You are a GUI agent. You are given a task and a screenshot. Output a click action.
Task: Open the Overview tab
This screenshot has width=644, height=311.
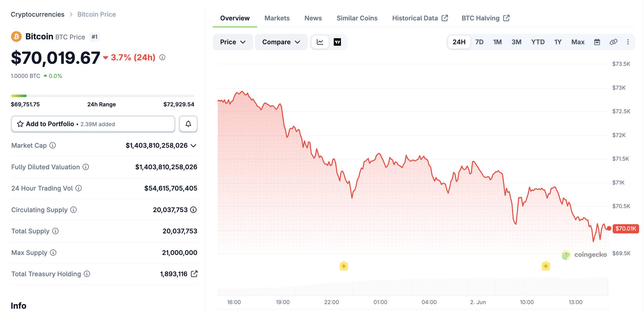tap(235, 18)
